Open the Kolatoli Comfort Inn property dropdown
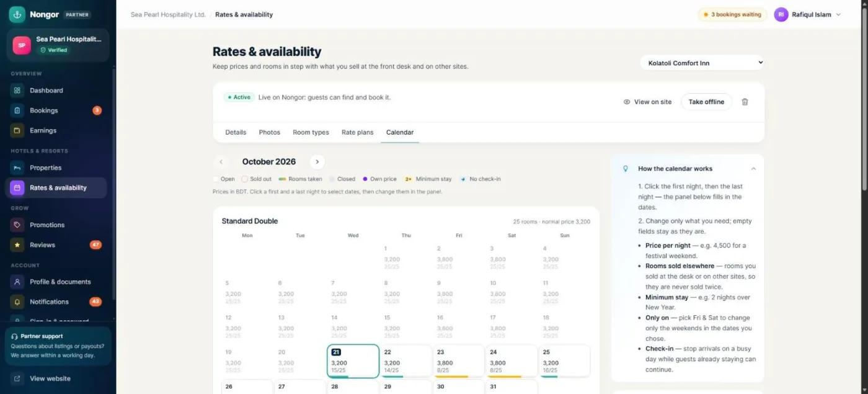Screen dimensions: 868x394 coord(702,63)
